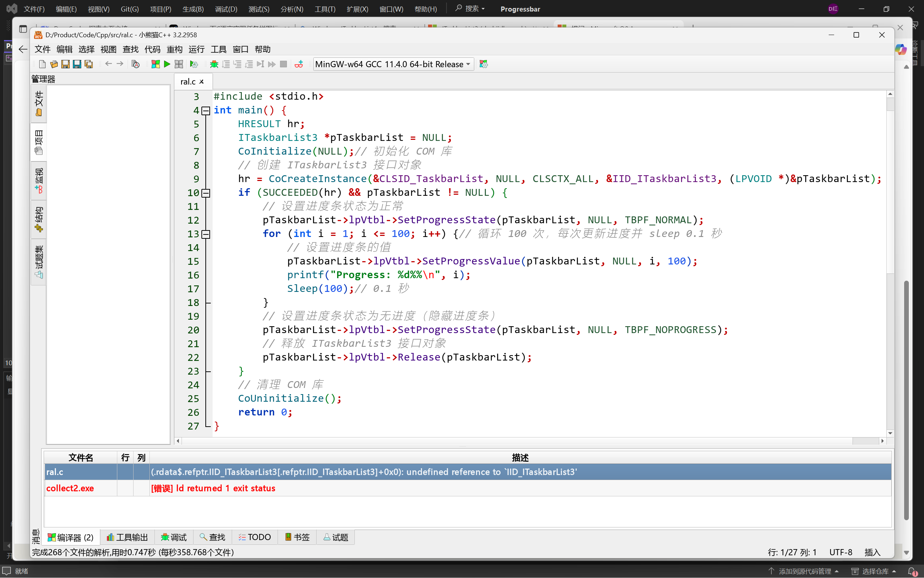The height and width of the screenshot is (578, 924).
Task: Click the Save All icon
Action: tap(88, 64)
